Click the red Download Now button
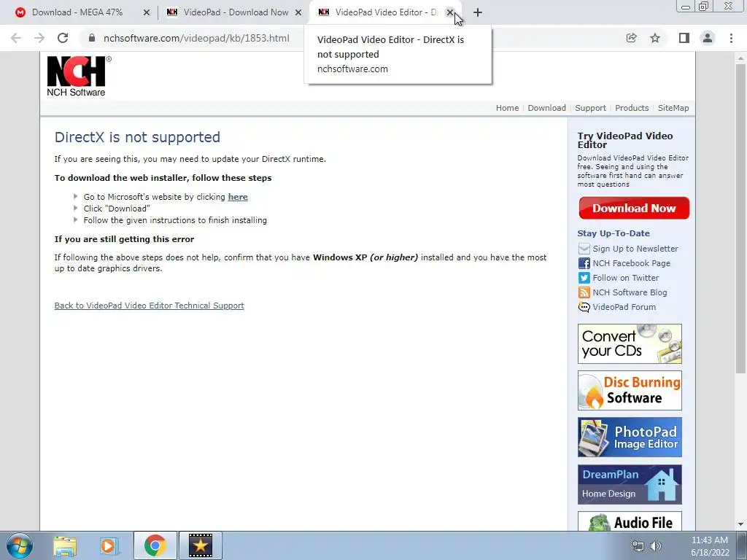Image resolution: width=747 pixels, height=560 pixels. pyautogui.click(x=634, y=208)
